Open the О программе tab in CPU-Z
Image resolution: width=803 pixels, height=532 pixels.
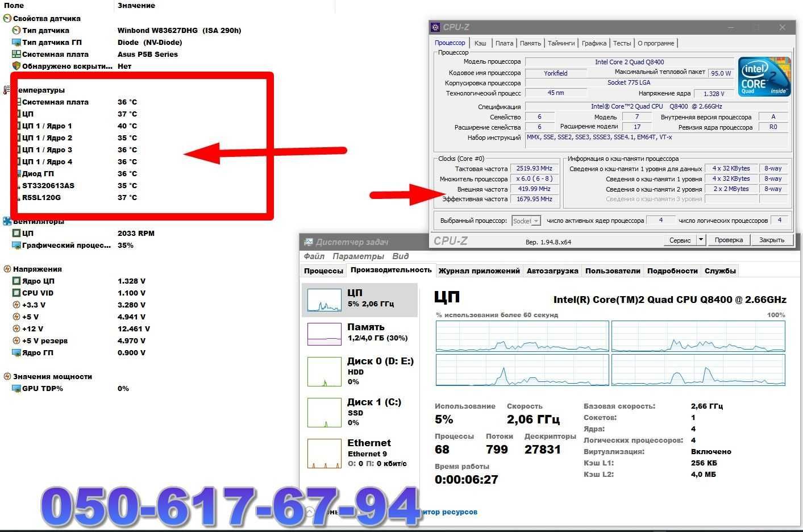pyautogui.click(x=656, y=43)
